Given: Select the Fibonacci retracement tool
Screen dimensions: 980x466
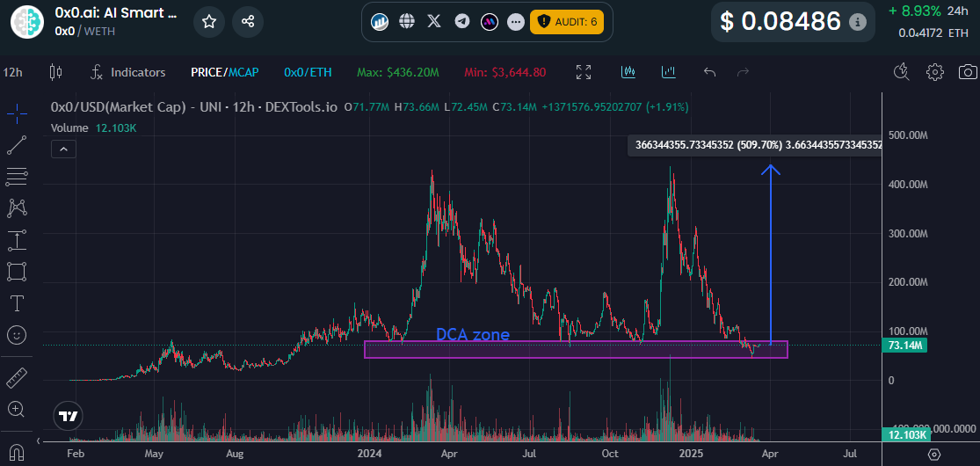Looking at the screenshot, I should pyautogui.click(x=16, y=177).
